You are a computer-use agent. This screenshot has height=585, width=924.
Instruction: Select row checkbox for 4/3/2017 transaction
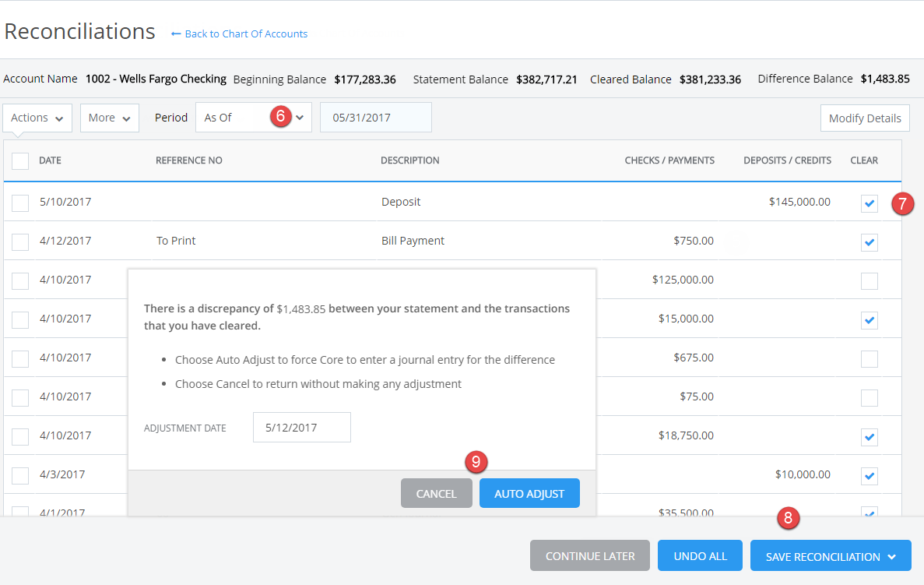(x=20, y=475)
